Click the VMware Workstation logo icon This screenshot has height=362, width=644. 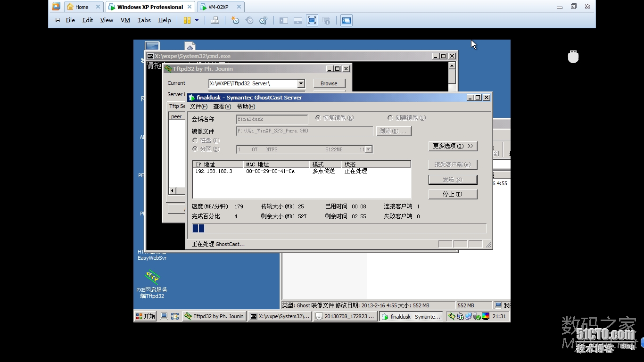coord(56,7)
